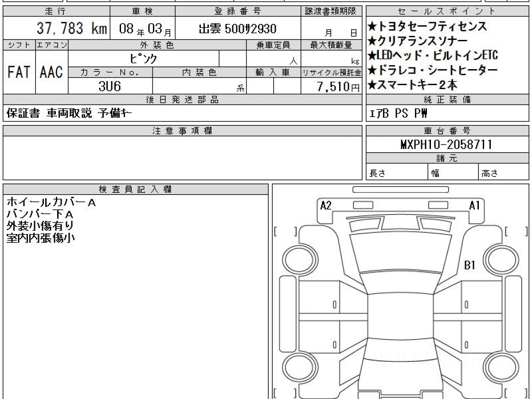The image size is (532, 399).
Task: Click the 車台番号 header
Action: pos(447,131)
